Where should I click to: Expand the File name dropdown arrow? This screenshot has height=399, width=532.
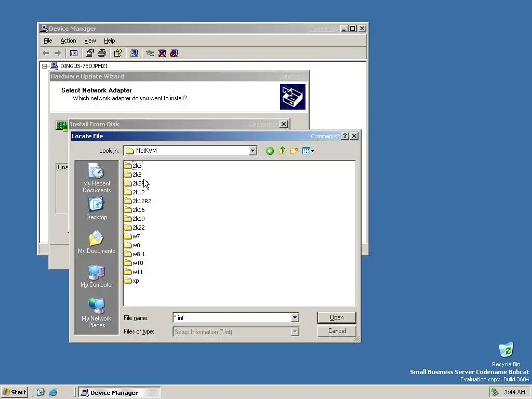point(295,317)
